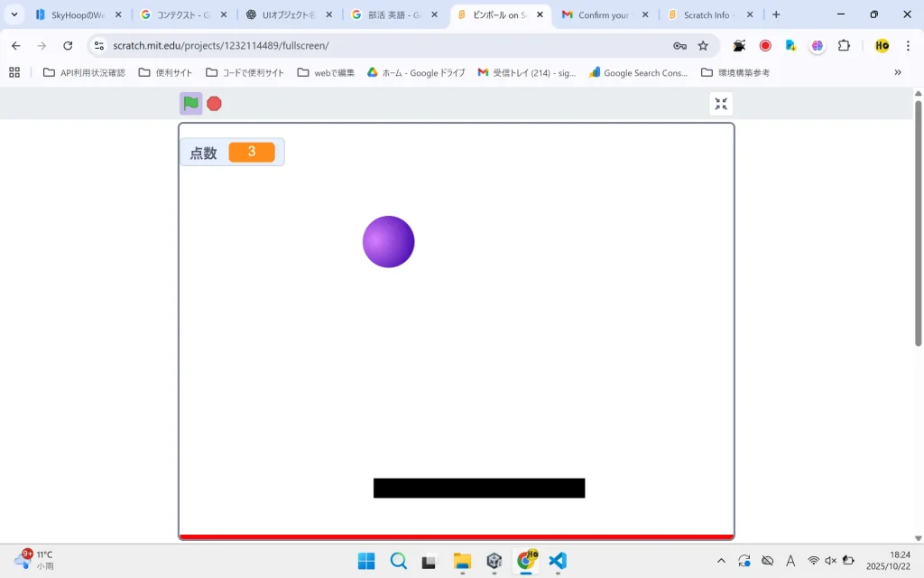Click the page vertical scrollbar thumb
This screenshot has height=578, width=924.
point(918,223)
